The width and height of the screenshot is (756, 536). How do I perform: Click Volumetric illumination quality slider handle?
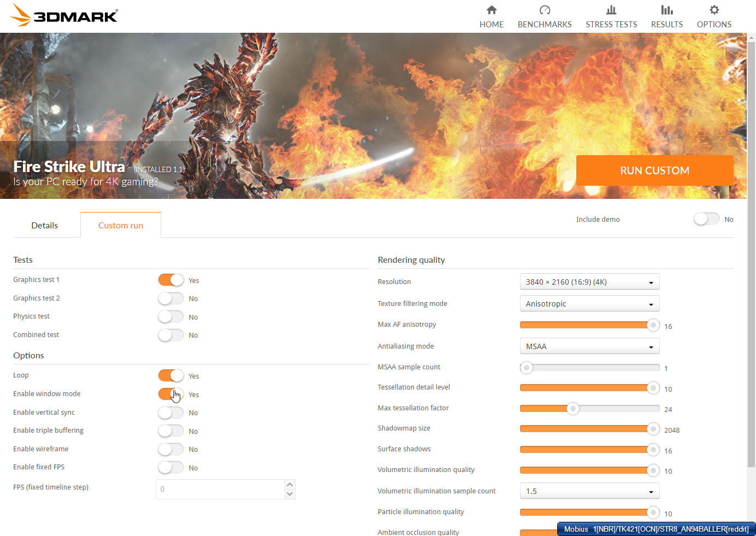click(x=653, y=470)
